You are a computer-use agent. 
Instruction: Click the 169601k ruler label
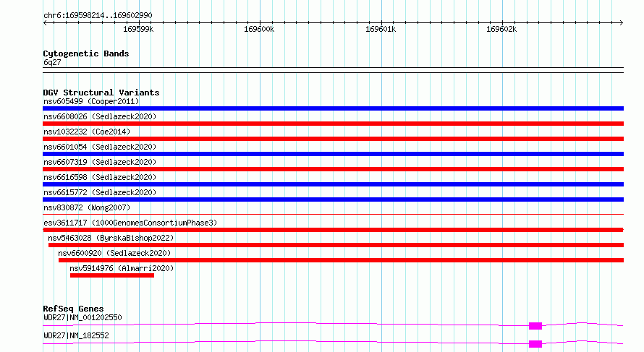click(x=381, y=29)
